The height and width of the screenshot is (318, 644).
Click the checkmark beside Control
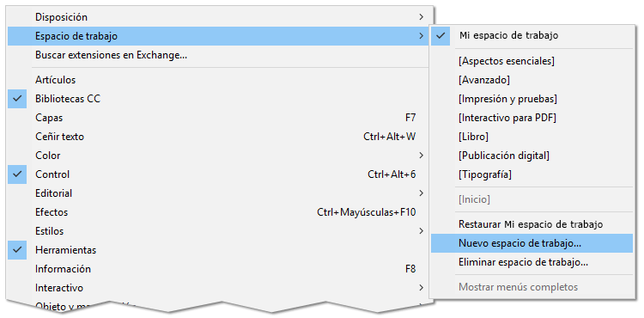click(17, 174)
